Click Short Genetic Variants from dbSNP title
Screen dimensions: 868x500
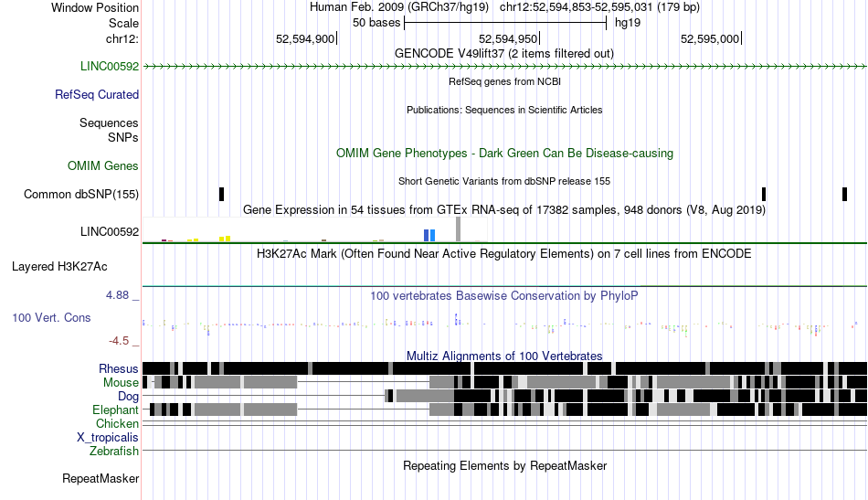504,181
